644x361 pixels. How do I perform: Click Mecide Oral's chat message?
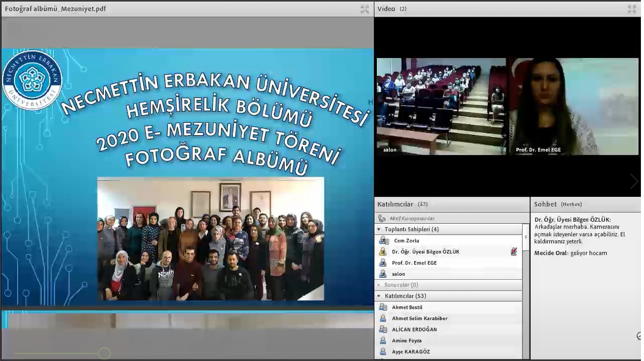pyautogui.click(x=571, y=253)
